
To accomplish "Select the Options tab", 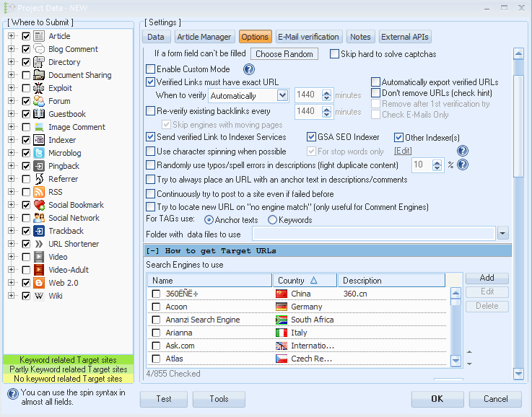I will click(x=255, y=37).
